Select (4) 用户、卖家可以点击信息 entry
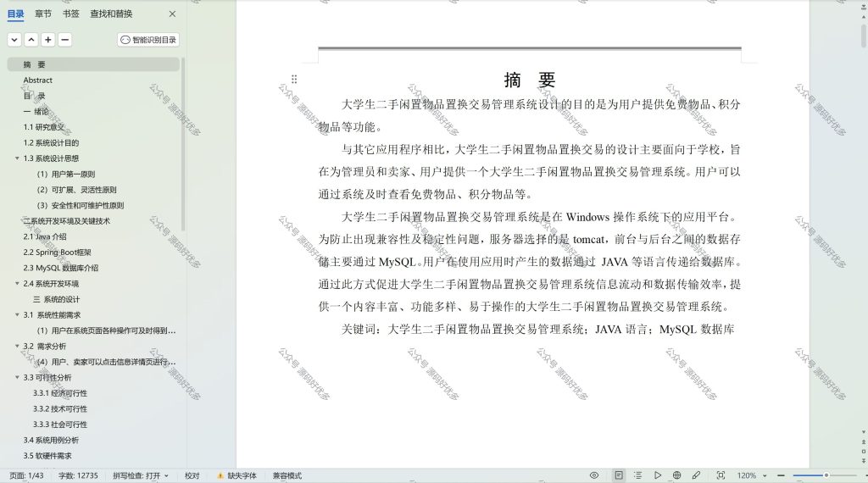Screen dimensions: 868x483 [x=106, y=362]
